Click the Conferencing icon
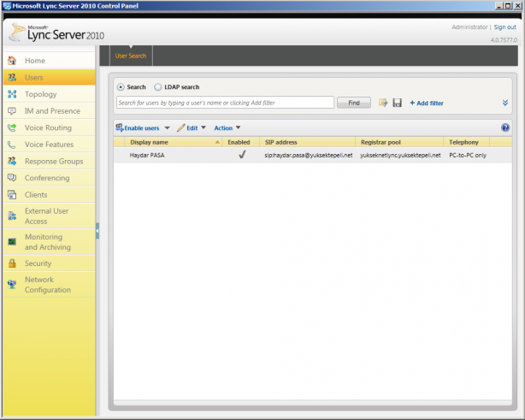The height and width of the screenshot is (420, 525). click(x=12, y=178)
